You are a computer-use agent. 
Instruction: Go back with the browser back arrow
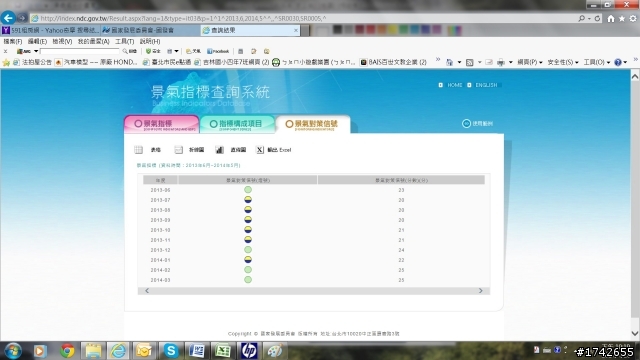click(x=8, y=18)
